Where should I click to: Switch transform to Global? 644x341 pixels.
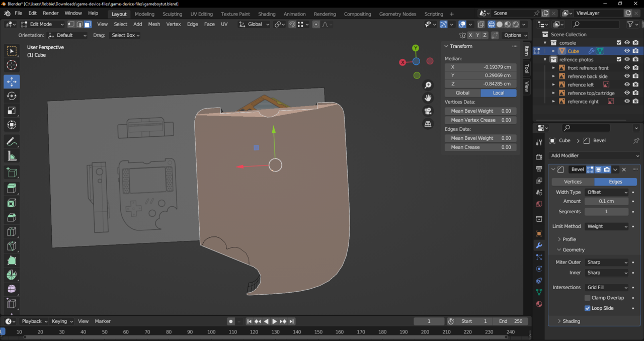[x=462, y=93]
